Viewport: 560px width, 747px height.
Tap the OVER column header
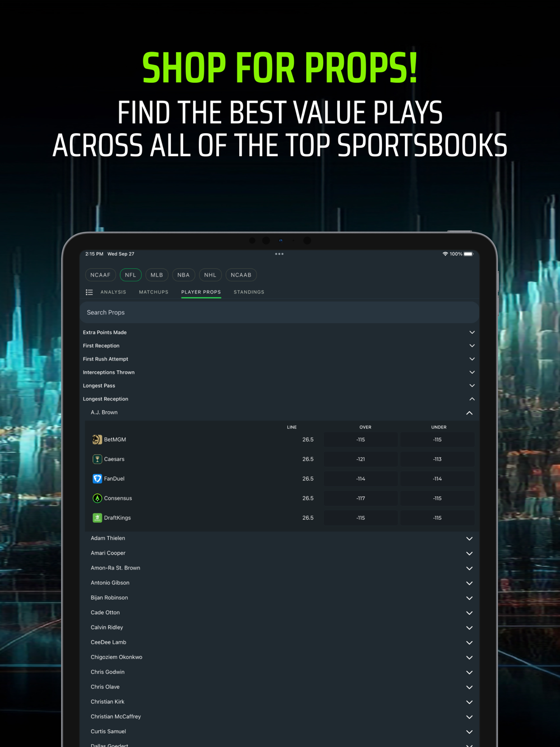[x=365, y=427]
